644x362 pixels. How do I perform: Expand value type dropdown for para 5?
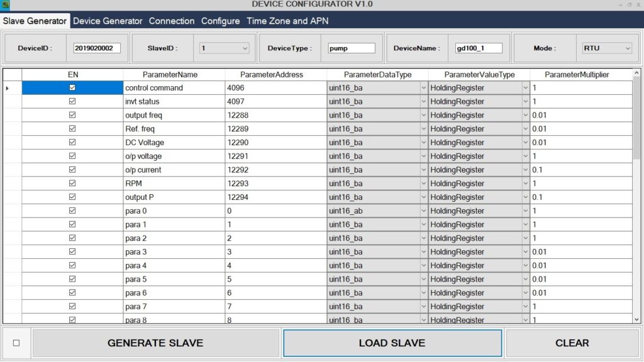coord(525,279)
